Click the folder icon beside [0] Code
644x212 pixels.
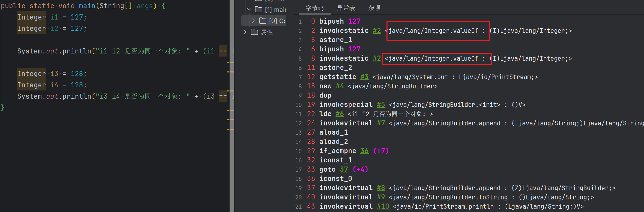click(x=262, y=21)
